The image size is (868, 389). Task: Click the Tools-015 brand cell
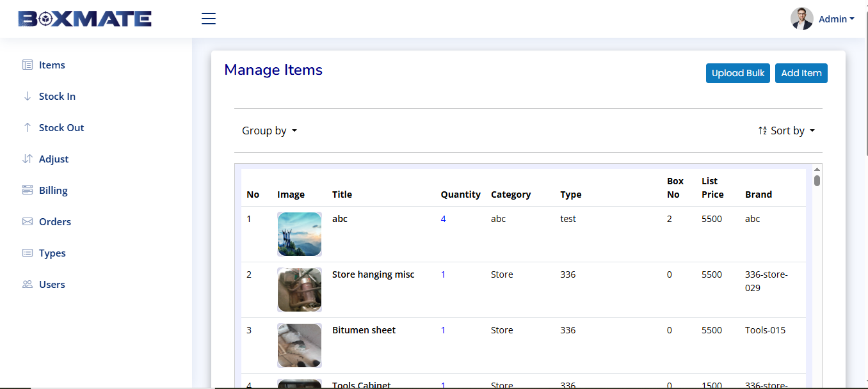765,330
